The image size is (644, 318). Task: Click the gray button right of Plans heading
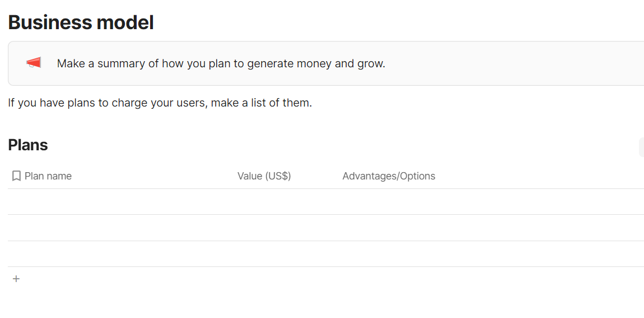[x=641, y=147]
